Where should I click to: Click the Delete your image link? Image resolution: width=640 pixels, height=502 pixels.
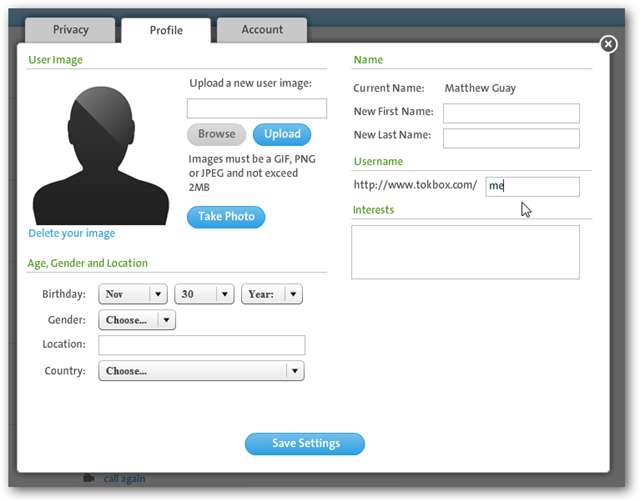pos(71,233)
